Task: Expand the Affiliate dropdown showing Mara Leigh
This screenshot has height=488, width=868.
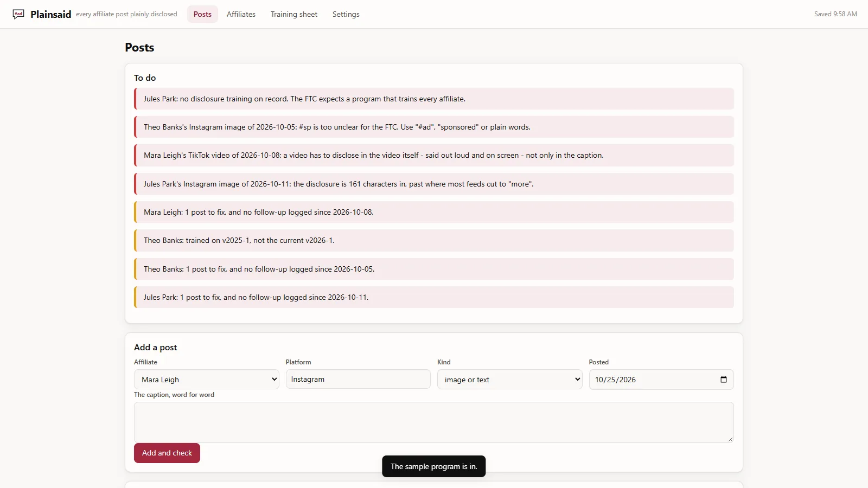Action: (x=207, y=380)
